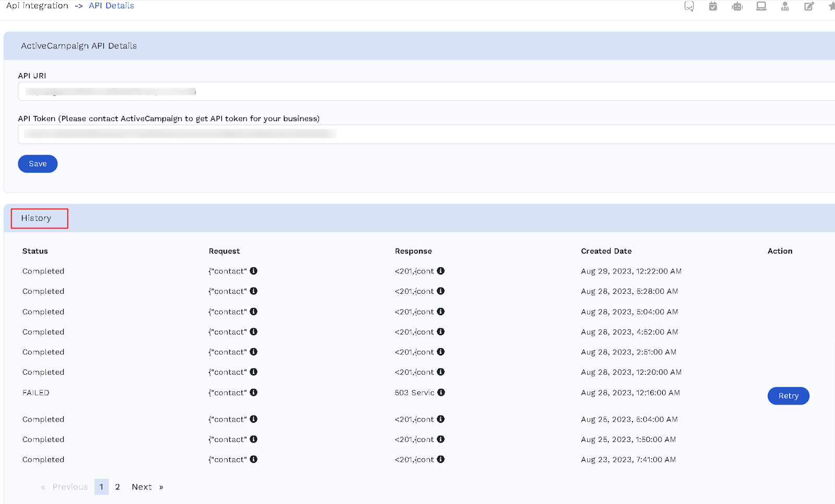
Task: Click '503 Servic' response text
Action: (x=414, y=393)
